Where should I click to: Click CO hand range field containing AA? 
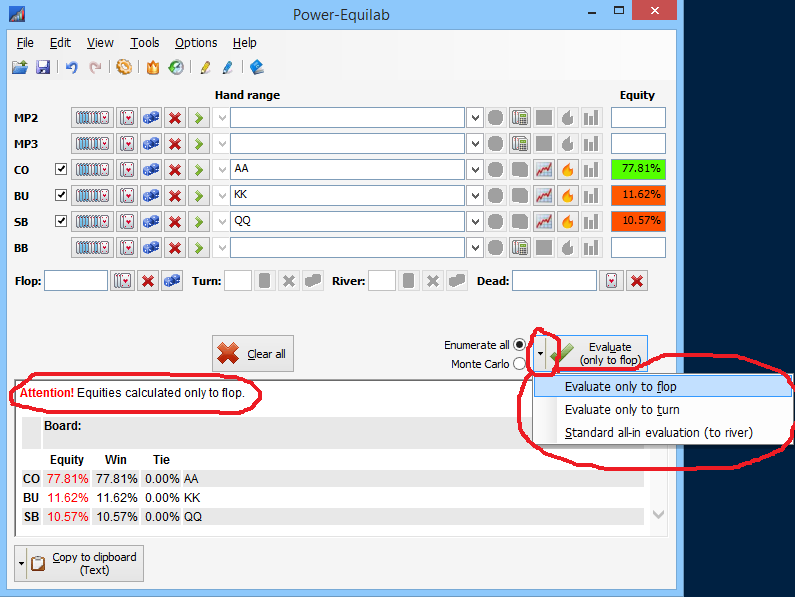coord(347,169)
